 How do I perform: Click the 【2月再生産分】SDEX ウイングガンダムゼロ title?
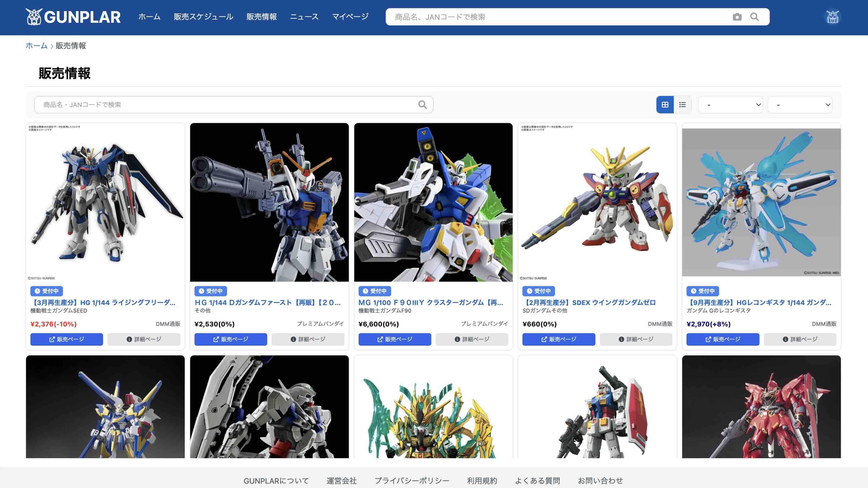589,303
